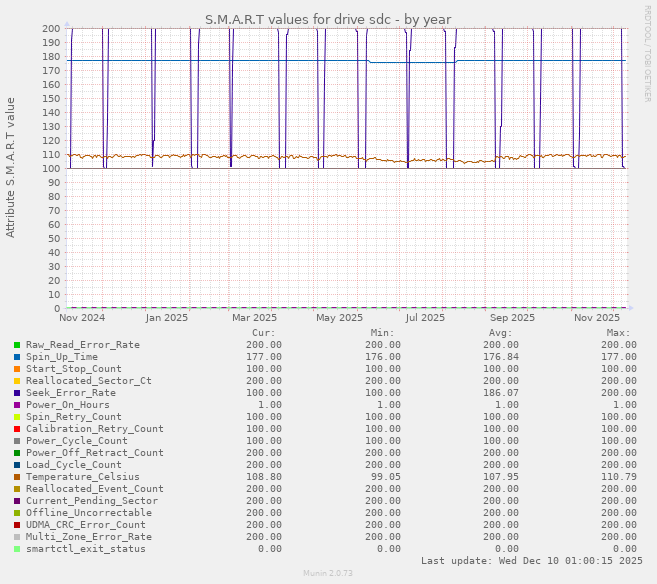The height and width of the screenshot is (584, 657).
Task: Click the Mar 2025 x-axis label
Action: click(255, 318)
